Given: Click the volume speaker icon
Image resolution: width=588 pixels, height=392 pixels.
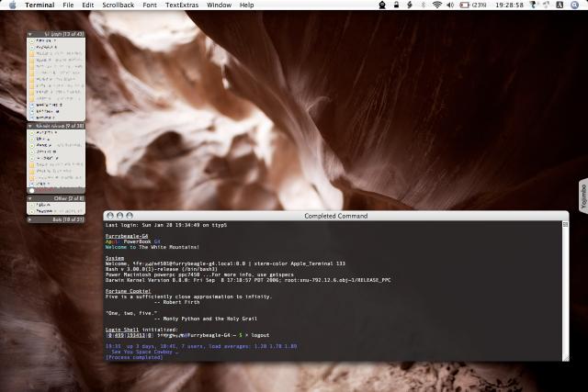Looking at the screenshot, I should pyautogui.click(x=451, y=5).
